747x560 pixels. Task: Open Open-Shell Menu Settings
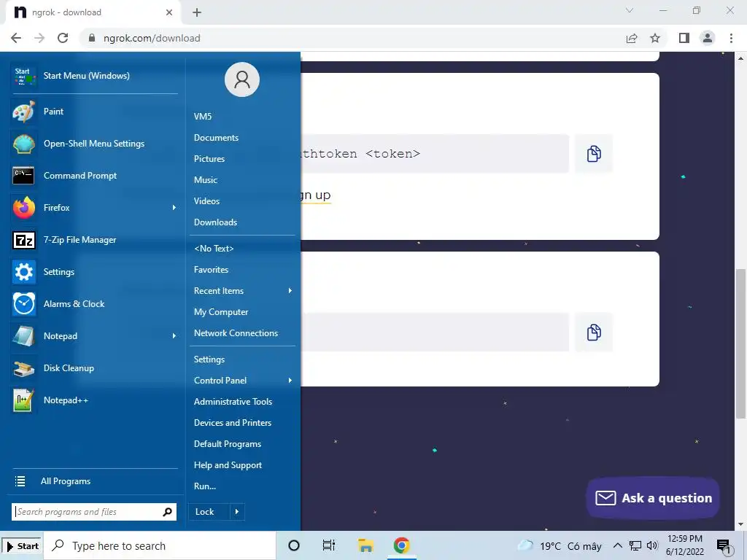click(94, 144)
